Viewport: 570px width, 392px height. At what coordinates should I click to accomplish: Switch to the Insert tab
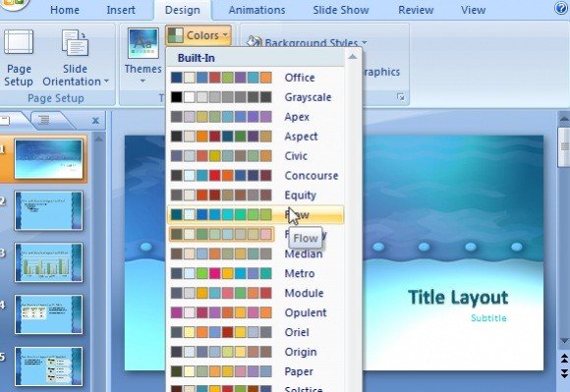121,10
